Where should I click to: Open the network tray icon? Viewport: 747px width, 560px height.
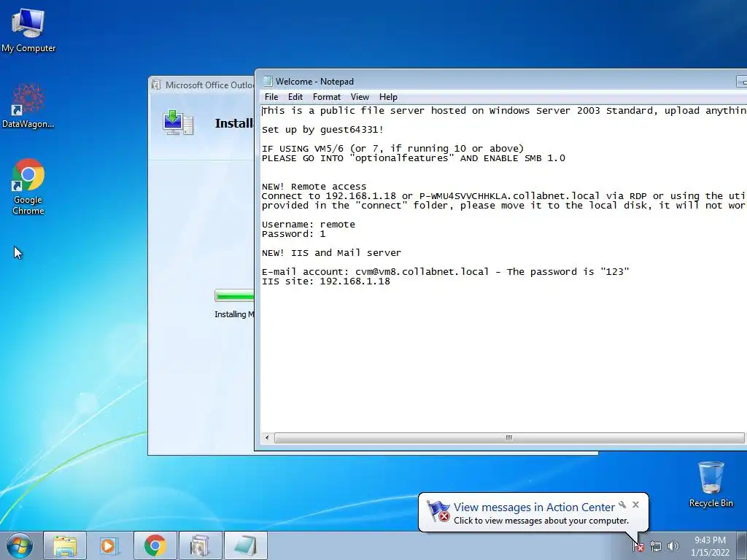click(656, 546)
